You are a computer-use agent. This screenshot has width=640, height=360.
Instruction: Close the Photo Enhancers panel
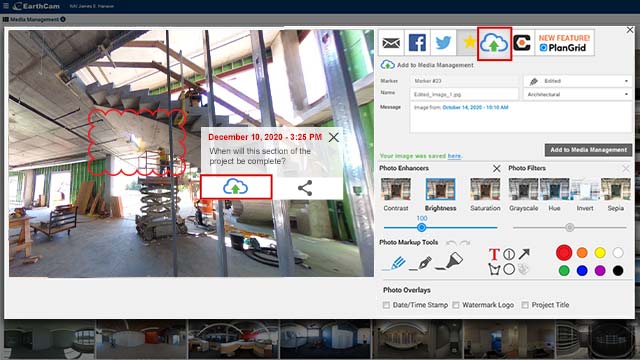coord(496,168)
